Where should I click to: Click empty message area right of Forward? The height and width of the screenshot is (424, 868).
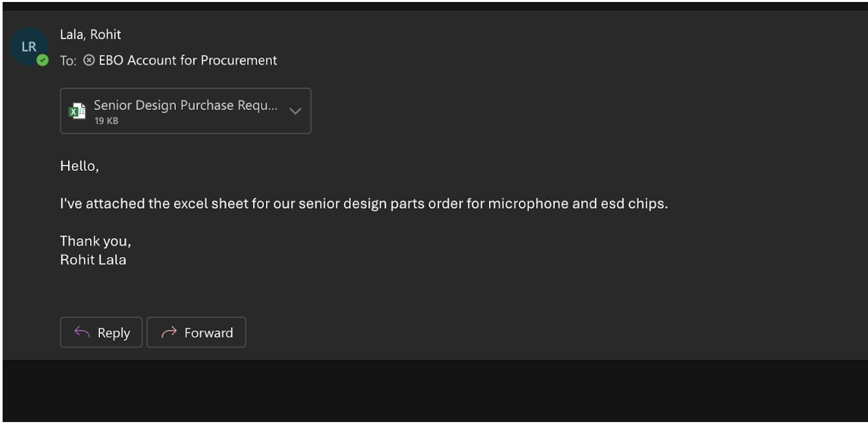(523, 332)
